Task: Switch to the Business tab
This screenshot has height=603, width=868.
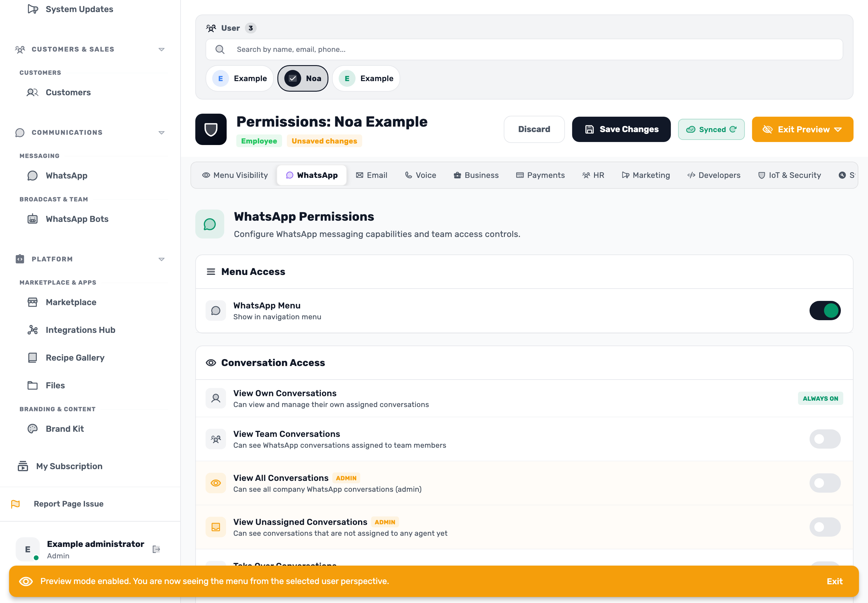Action: tap(476, 175)
